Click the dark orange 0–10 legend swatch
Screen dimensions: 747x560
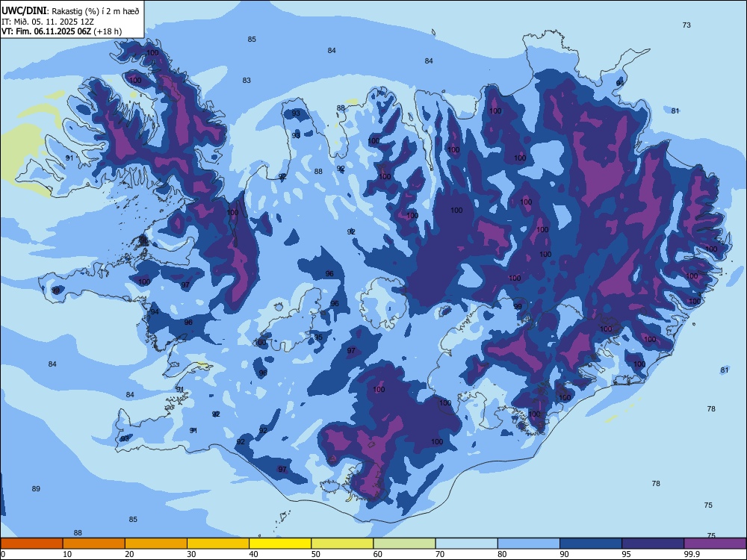point(31,544)
